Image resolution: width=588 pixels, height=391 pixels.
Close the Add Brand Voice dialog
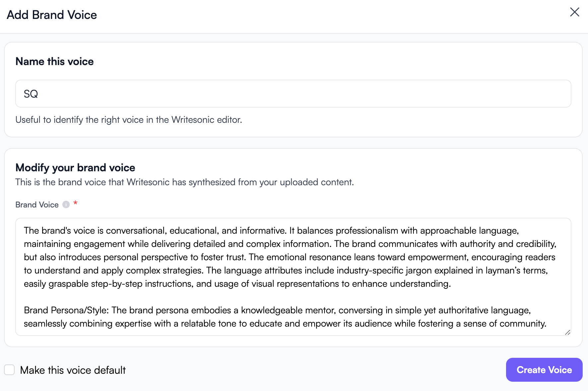pyautogui.click(x=574, y=12)
